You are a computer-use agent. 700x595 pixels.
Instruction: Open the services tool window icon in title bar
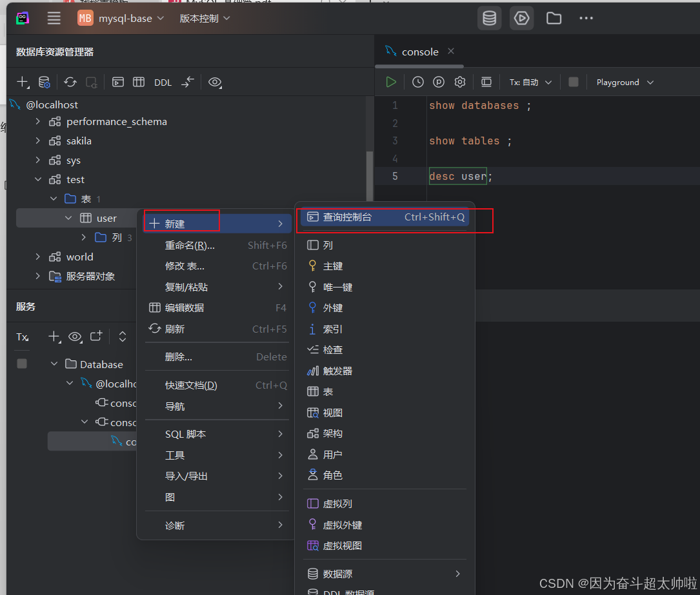click(x=521, y=18)
